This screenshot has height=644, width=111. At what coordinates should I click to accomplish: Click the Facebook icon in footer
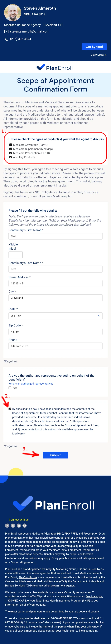(7, 526)
